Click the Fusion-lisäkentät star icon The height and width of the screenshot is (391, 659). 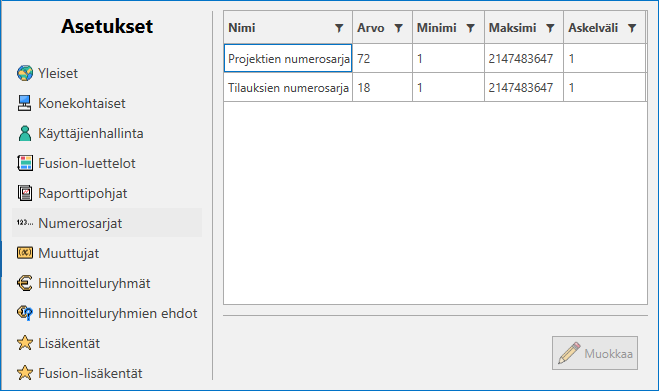pos(25,373)
